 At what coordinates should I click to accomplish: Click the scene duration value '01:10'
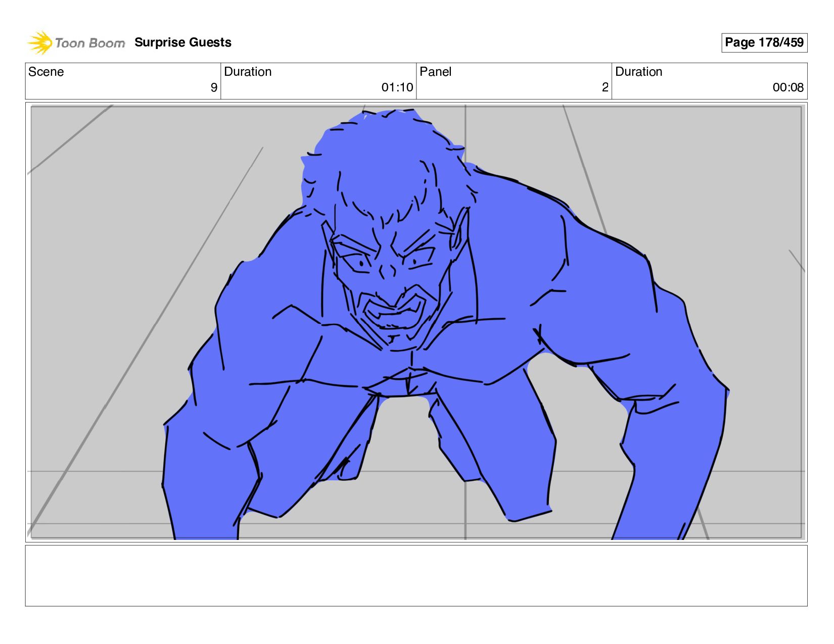tap(397, 87)
